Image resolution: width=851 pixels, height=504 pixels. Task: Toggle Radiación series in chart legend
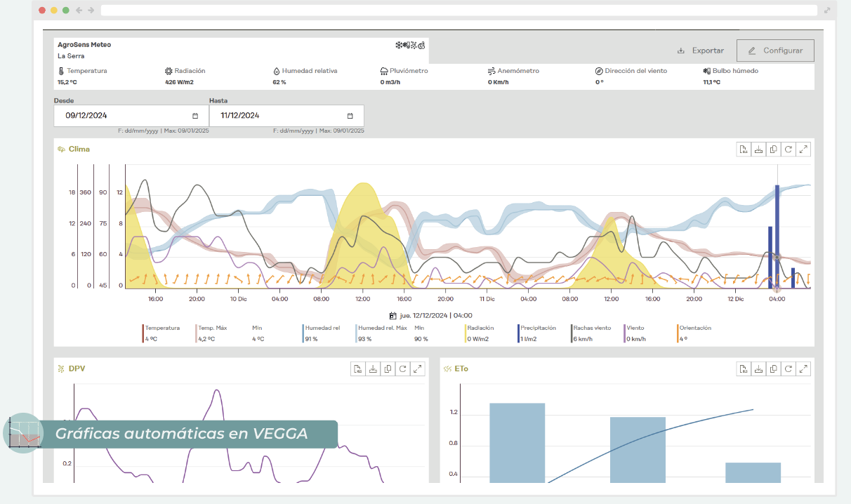[x=480, y=328]
